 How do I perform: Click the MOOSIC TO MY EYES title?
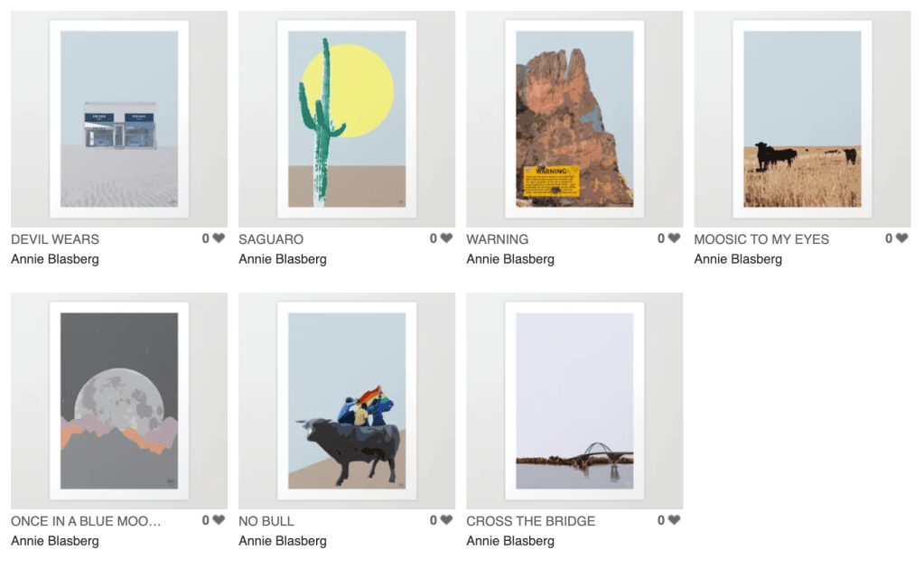coord(761,239)
